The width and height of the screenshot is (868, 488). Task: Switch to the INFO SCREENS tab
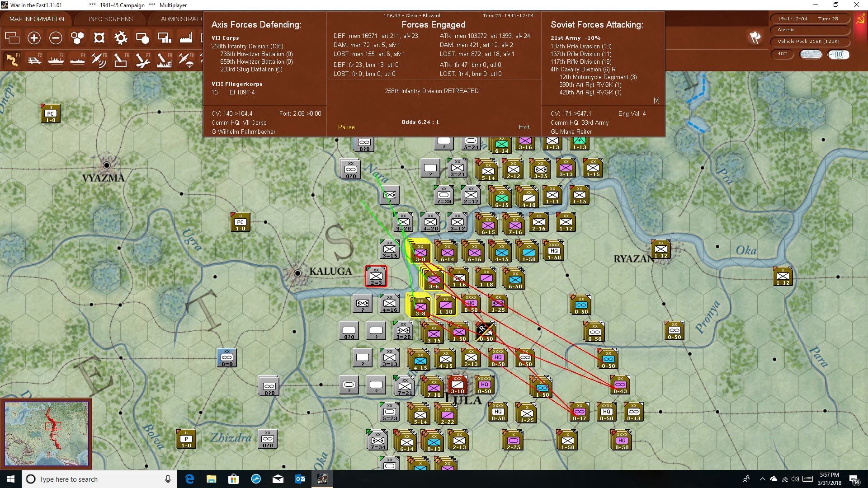point(111,19)
